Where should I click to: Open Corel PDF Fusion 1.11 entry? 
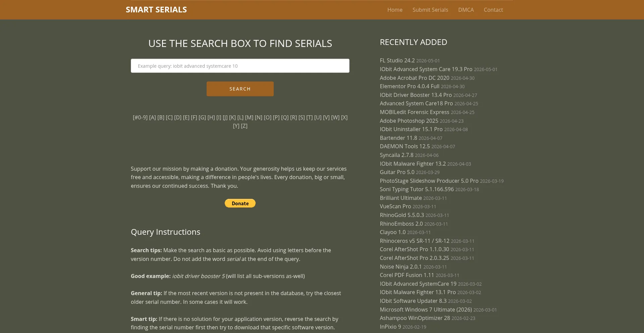[x=407, y=275]
